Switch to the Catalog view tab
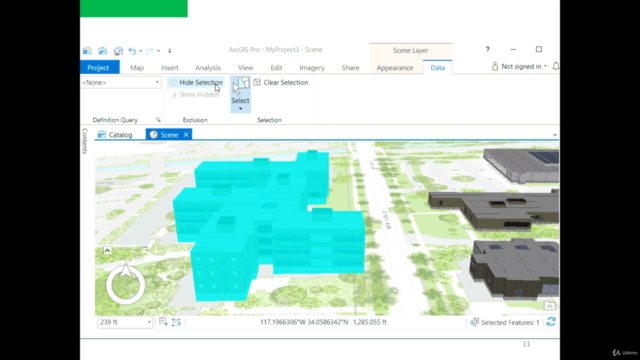The image size is (640, 360). click(115, 135)
